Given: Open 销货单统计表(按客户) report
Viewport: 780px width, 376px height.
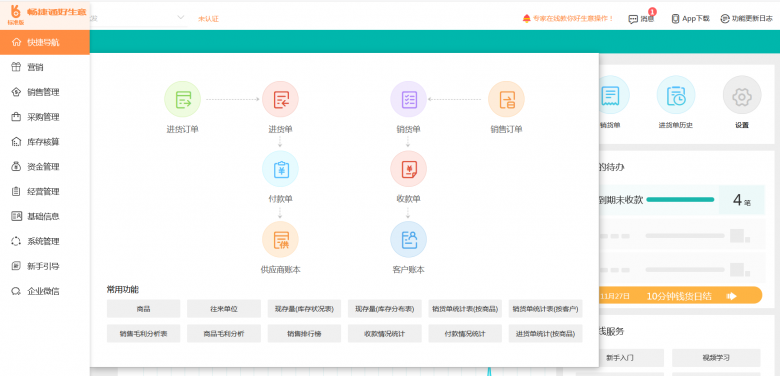Looking at the screenshot, I should 546,309.
